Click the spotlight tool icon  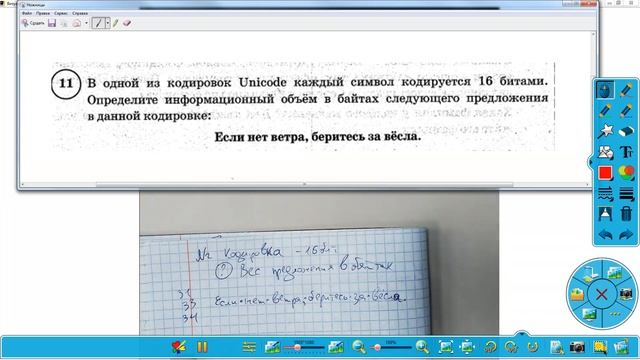click(605, 214)
